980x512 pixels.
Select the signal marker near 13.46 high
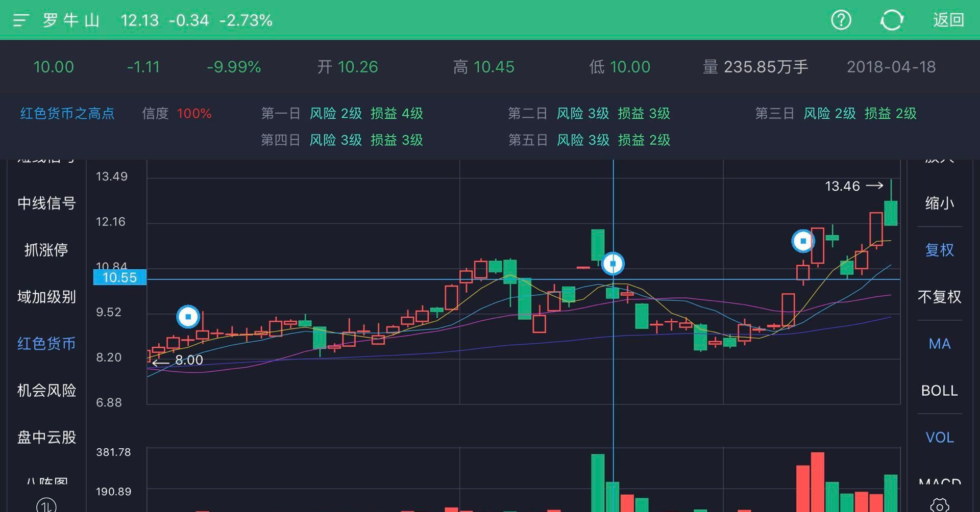coord(803,241)
